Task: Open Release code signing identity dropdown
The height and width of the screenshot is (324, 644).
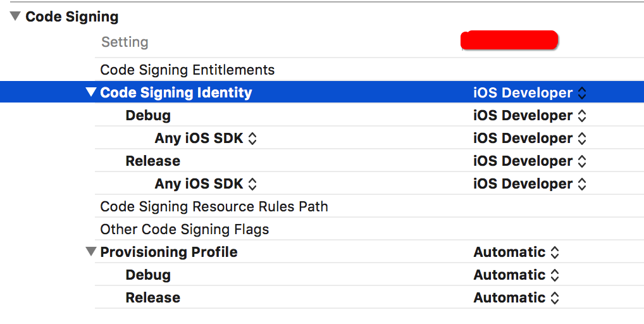Action: click(529, 161)
